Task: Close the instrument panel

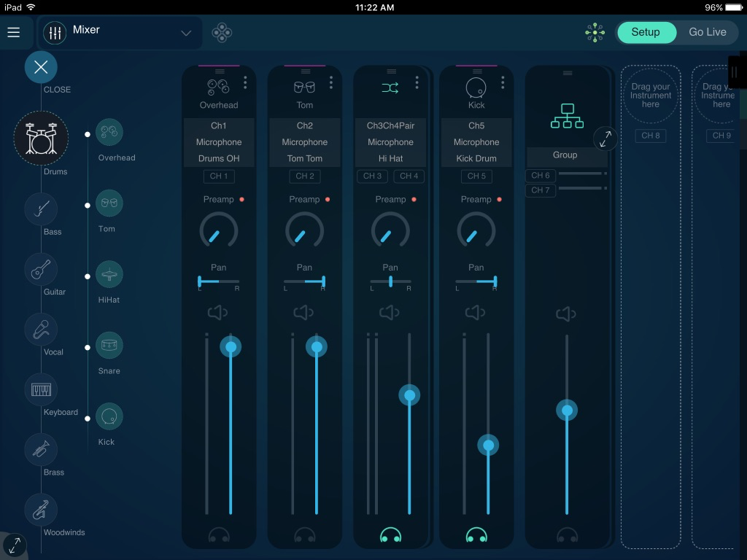Action: click(41, 67)
